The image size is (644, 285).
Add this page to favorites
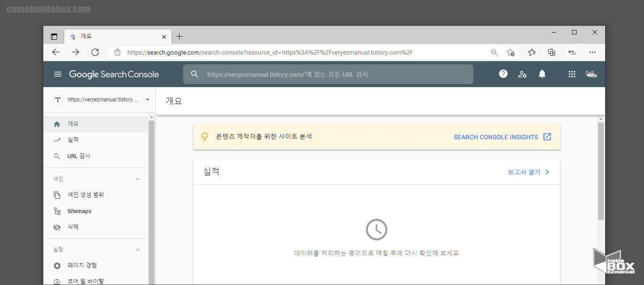coord(510,52)
